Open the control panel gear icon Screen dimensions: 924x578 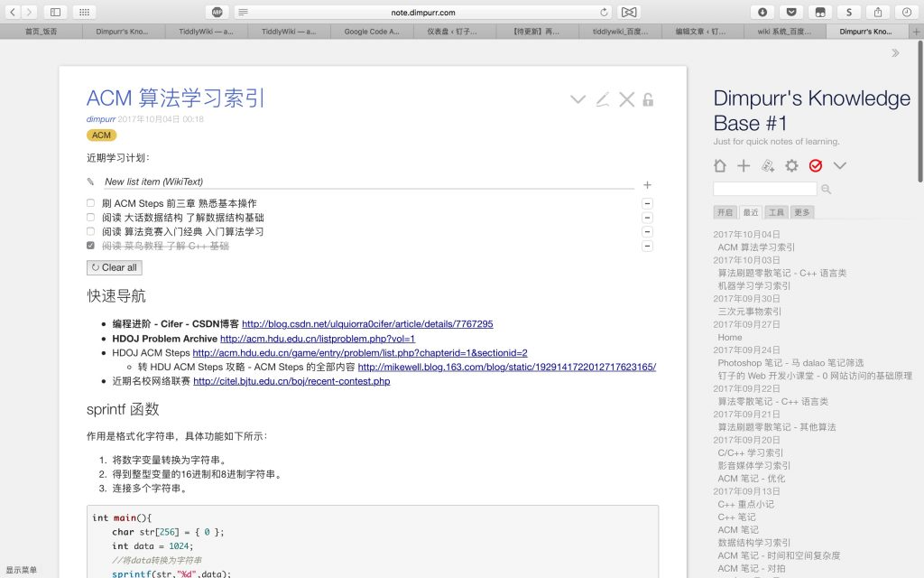(x=792, y=165)
